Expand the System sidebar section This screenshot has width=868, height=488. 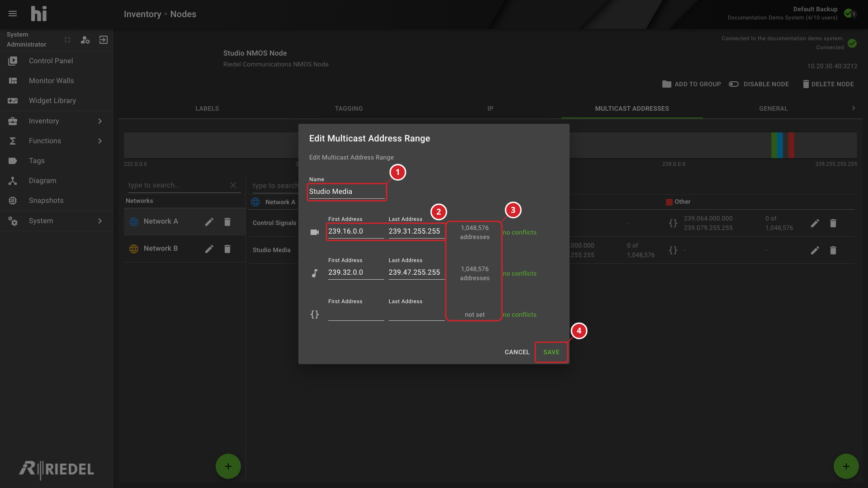(57, 221)
